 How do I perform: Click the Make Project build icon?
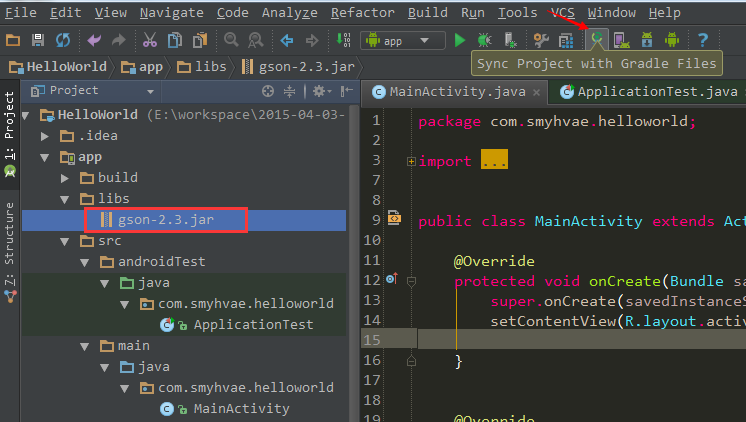(x=343, y=40)
